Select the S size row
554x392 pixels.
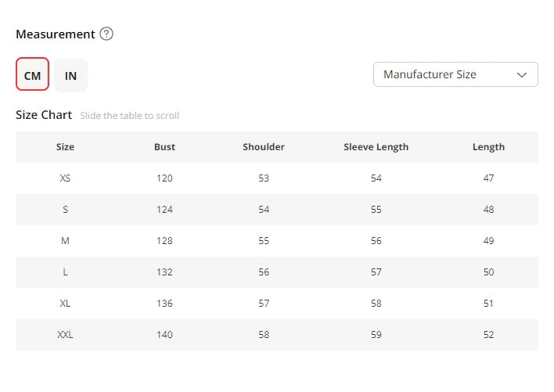(x=65, y=210)
